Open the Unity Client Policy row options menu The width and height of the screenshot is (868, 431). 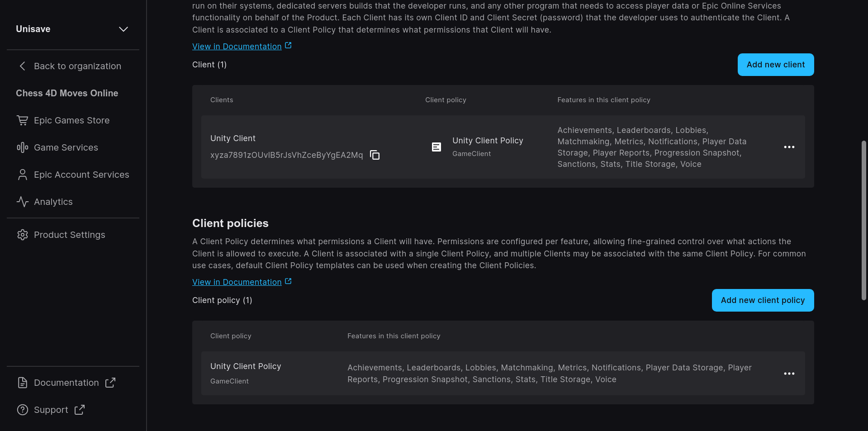(789, 374)
